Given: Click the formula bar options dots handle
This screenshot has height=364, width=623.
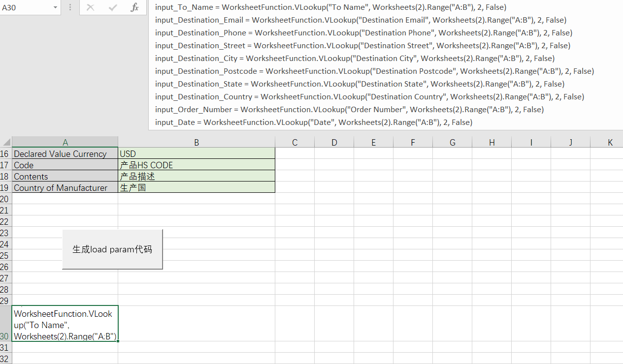Looking at the screenshot, I should tap(70, 7).
